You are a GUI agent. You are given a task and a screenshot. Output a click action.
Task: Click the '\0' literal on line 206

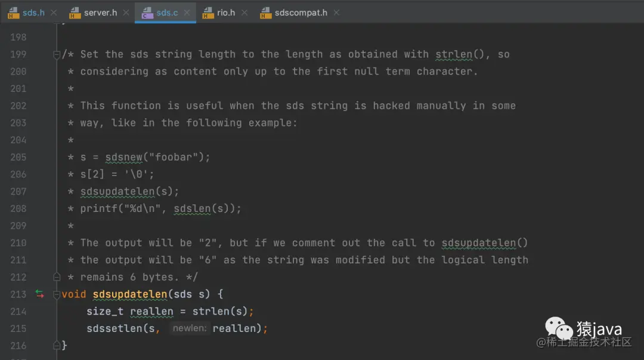(x=136, y=174)
